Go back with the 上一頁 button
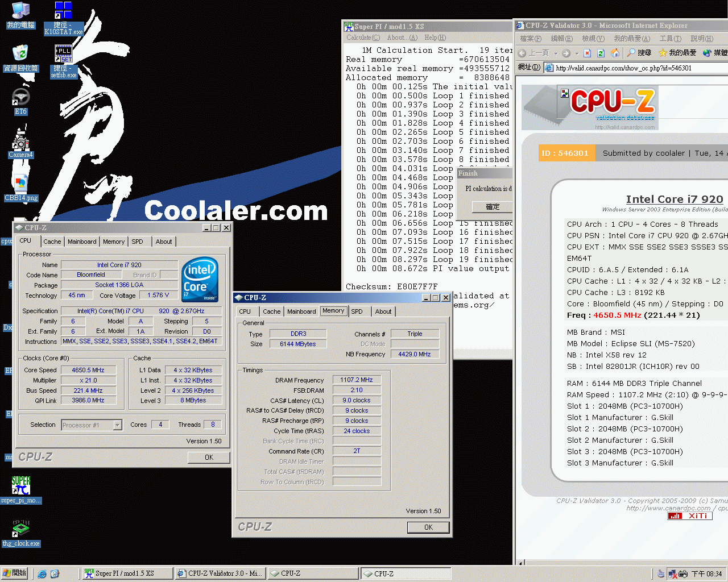 coord(534,53)
